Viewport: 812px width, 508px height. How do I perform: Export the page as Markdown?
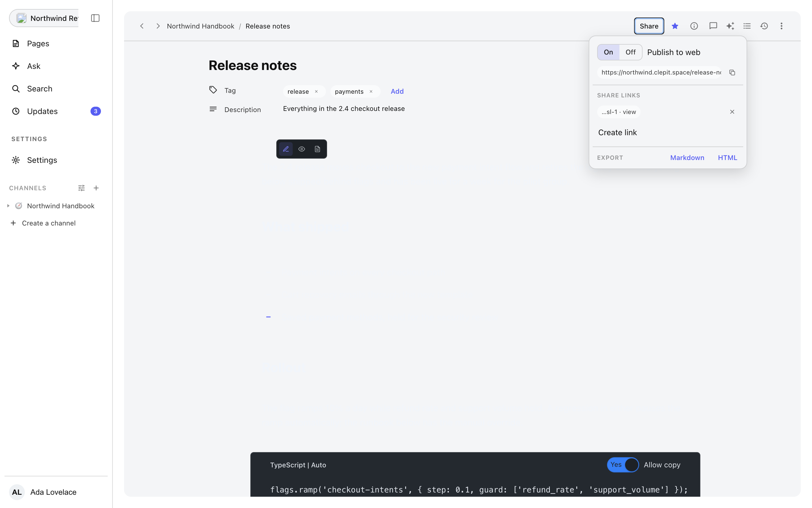coord(687,157)
